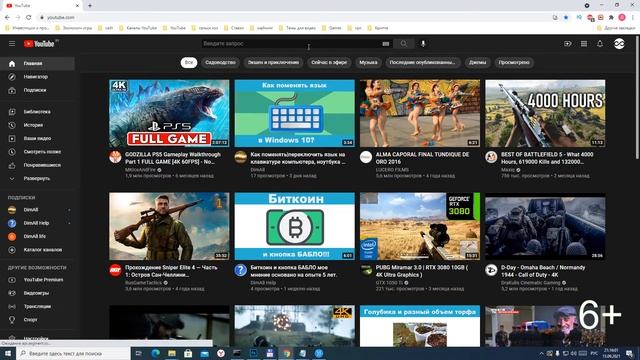Click the BEST OF BATTLEFIELD 5 title
The height and width of the screenshot is (360, 640).
coord(547,158)
